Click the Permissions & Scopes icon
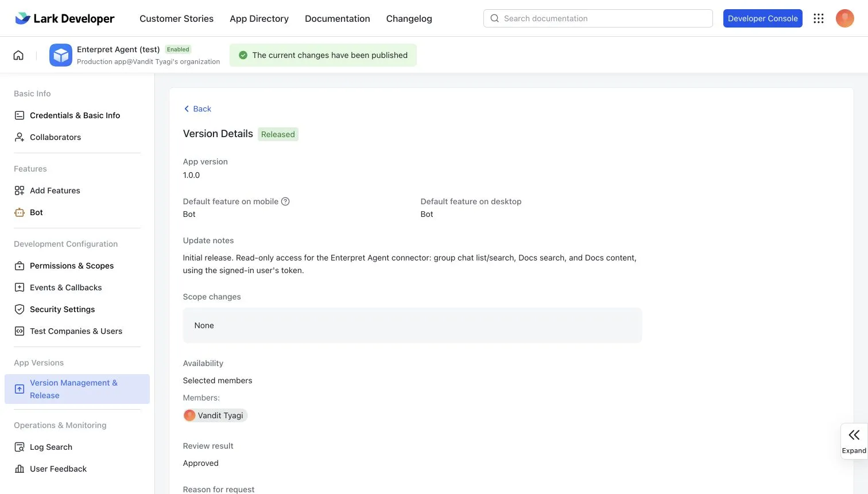Screen dimensions: 868x494 (20, 266)
